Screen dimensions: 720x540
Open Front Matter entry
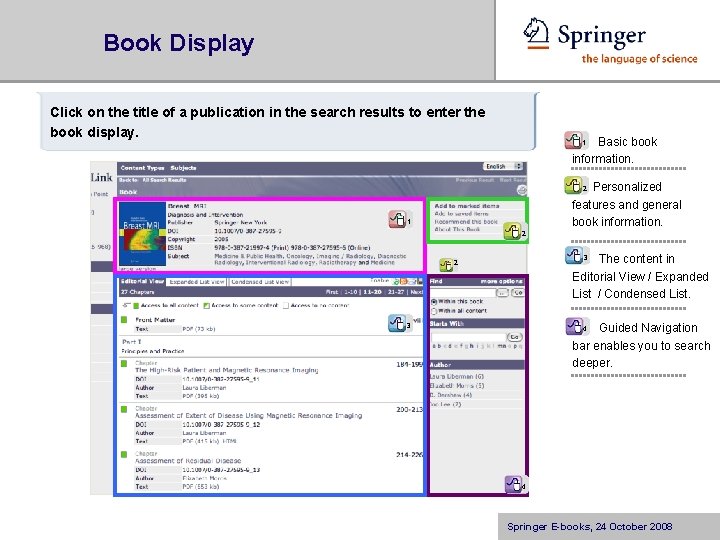tap(155, 320)
